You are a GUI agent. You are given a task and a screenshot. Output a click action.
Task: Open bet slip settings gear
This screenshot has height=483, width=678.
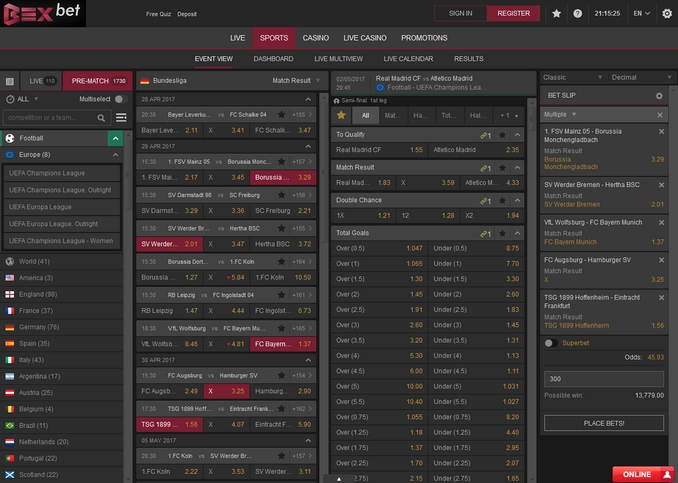(659, 96)
